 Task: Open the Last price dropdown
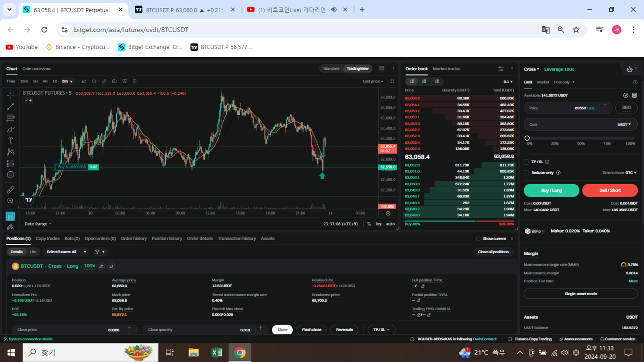pyautogui.click(x=373, y=81)
